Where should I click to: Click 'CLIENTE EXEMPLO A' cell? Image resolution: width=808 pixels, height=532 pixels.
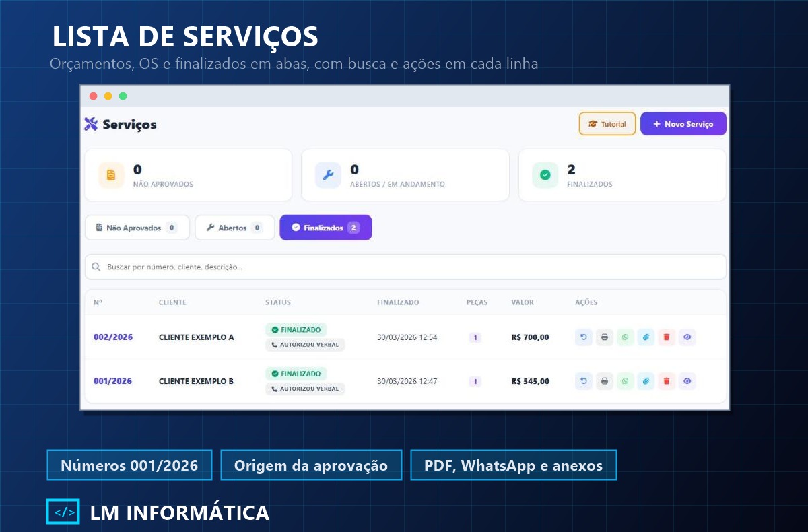(197, 337)
